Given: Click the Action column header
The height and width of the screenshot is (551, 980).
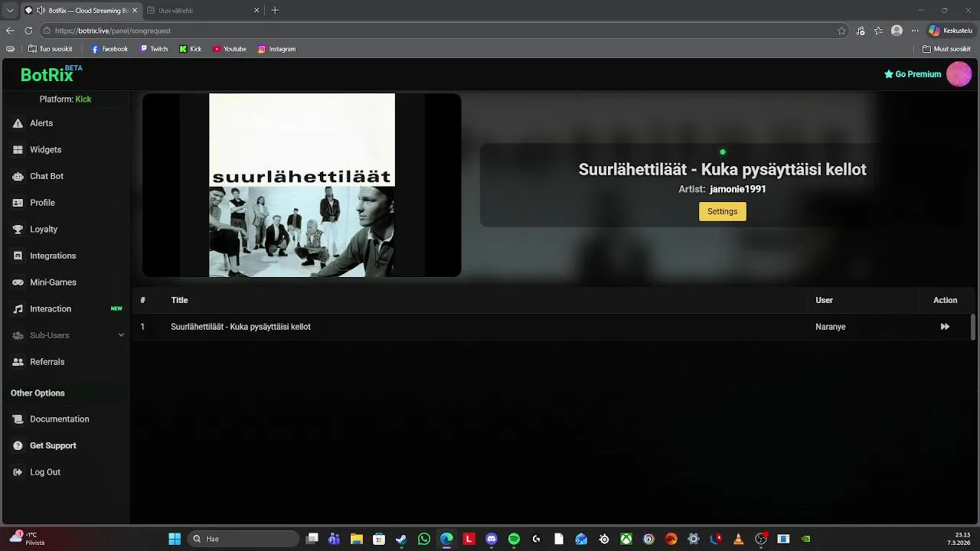Looking at the screenshot, I should click(945, 301).
